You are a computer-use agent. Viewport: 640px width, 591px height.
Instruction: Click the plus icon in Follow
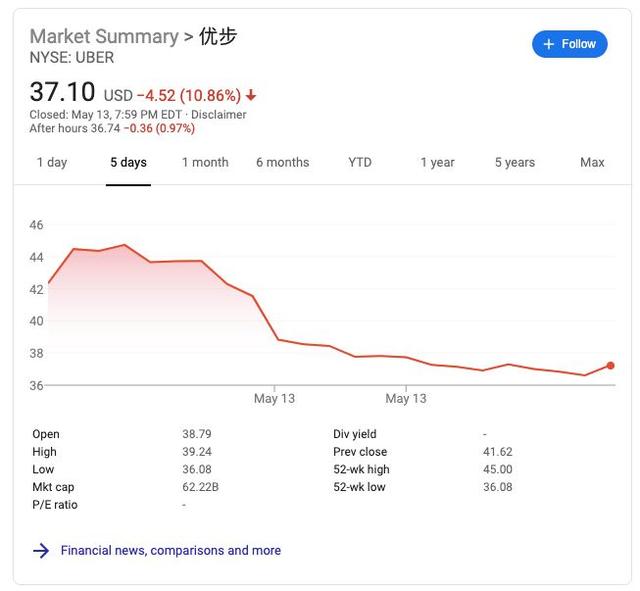[548, 44]
